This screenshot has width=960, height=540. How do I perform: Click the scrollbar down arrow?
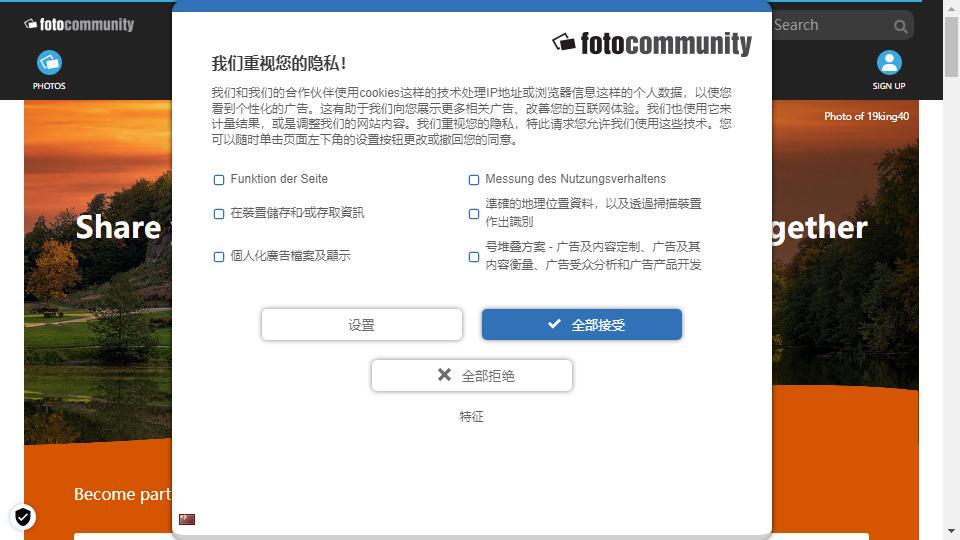tap(951, 531)
